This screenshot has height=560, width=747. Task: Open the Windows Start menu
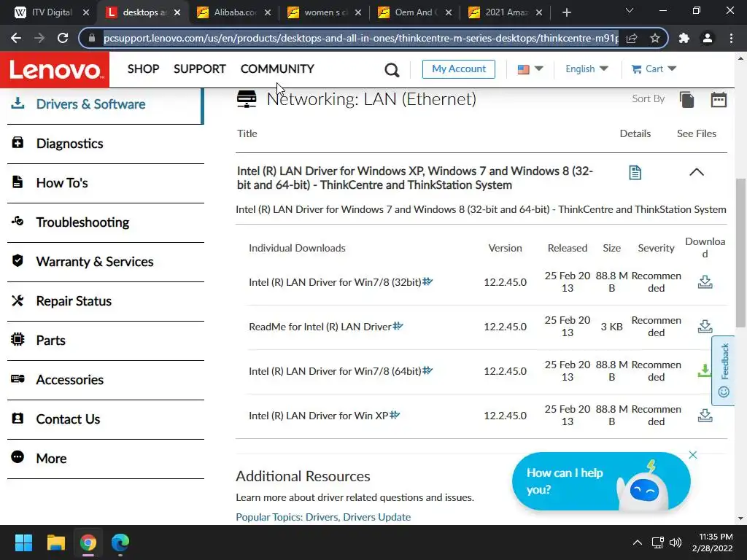[x=23, y=542]
